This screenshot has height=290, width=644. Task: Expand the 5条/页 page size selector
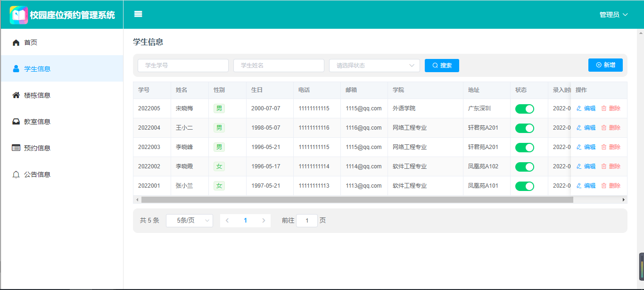coord(189,221)
